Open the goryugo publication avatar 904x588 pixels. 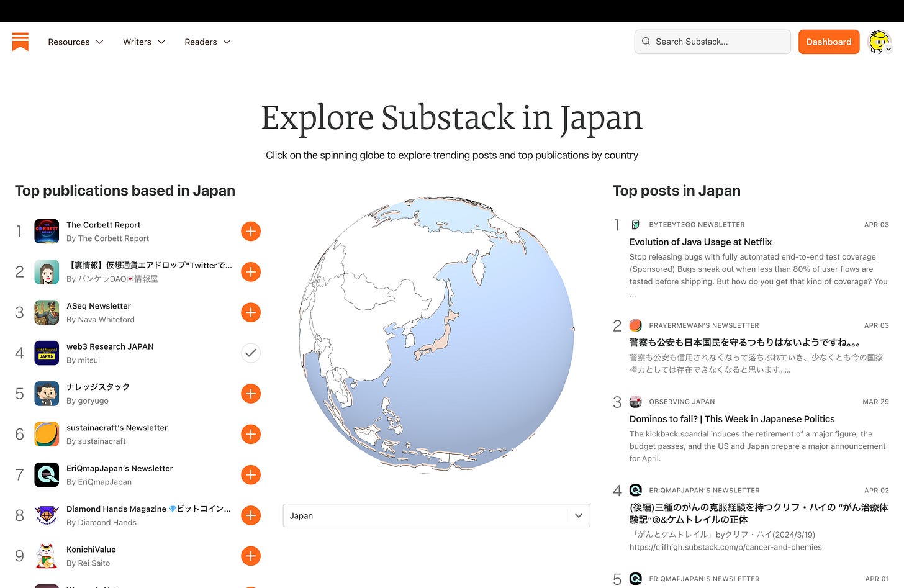pyautogui.click(x=47, y=394)
